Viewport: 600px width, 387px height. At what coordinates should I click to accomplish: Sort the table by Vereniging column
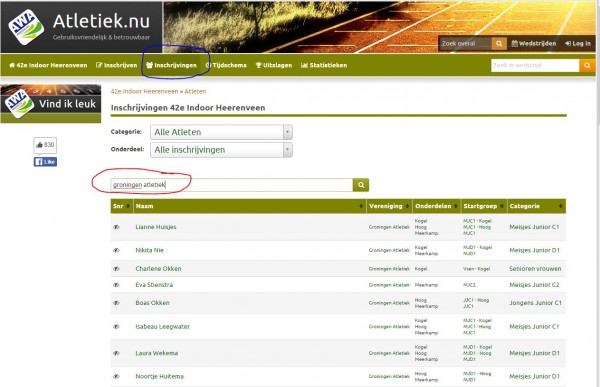(389, 206)
